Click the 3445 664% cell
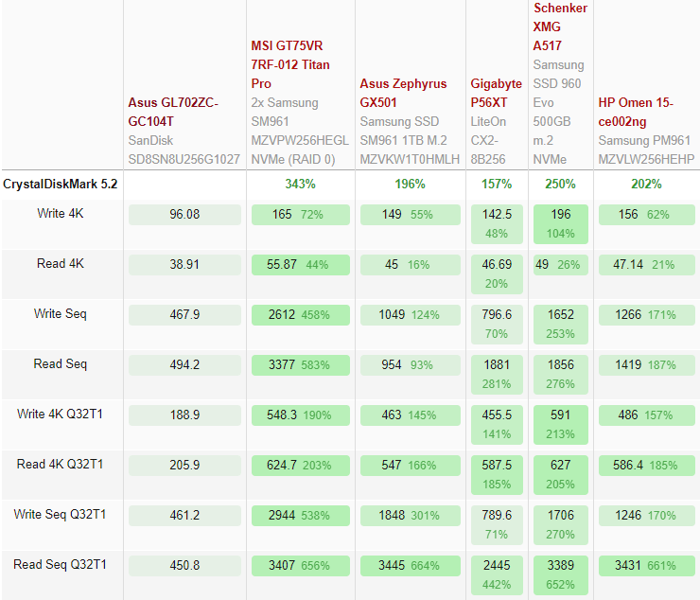This screenshot has height=600, width=700. (x=411, y=565)
